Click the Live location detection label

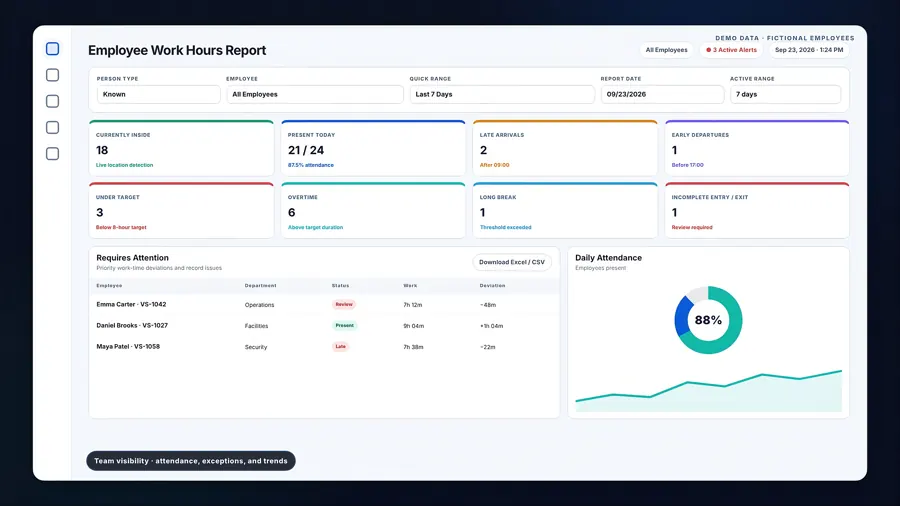(x=125, y=165)
